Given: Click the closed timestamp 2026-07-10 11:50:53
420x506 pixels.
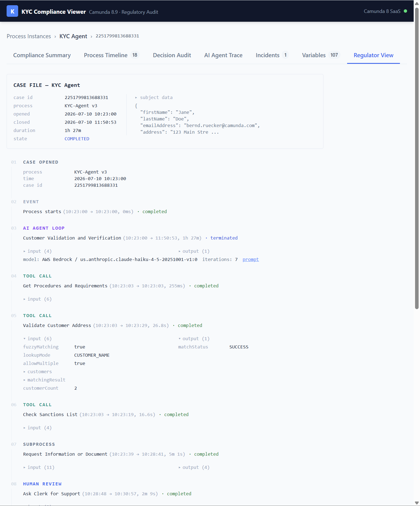Looking at the screenshot, I should 90,122.
